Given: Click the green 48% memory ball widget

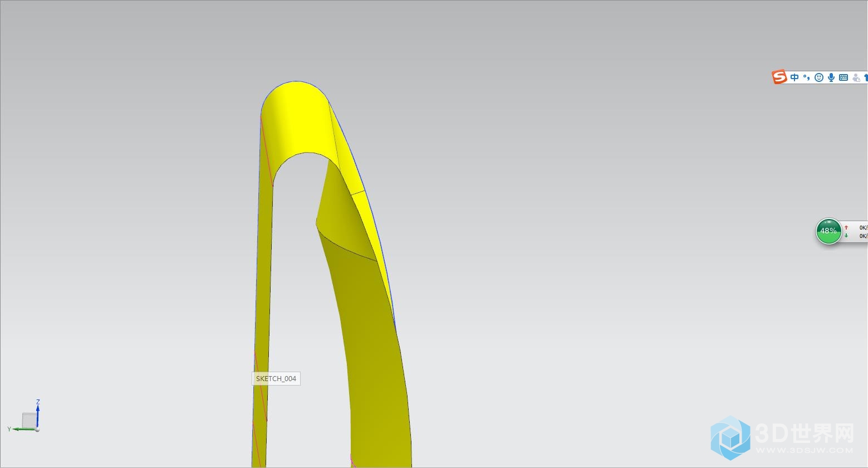Looking at the screenshot, I should pyautogui.click(x=828, y=231).
